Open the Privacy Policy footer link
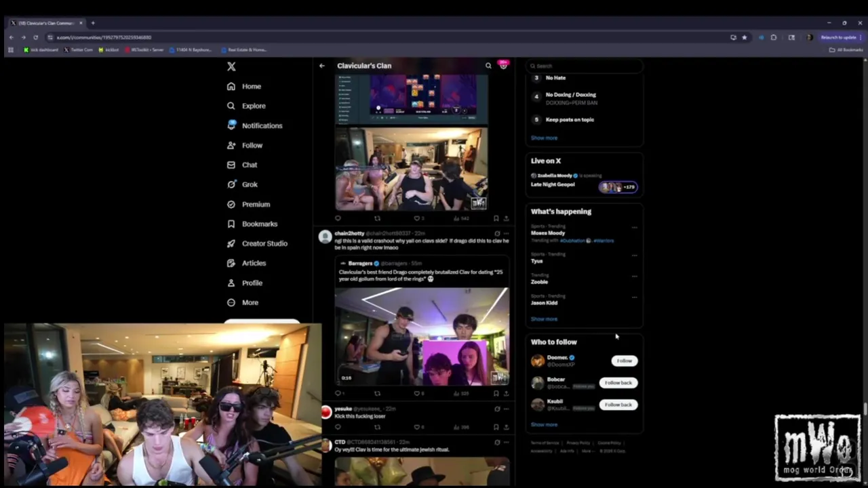 (x=578, y=443)
